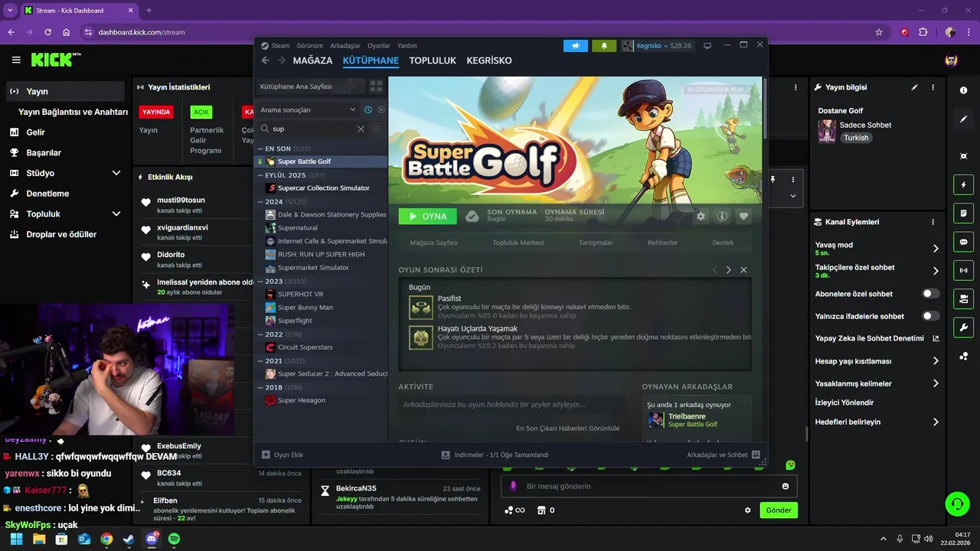Click Steam back navigation arrow
980x551 pixels.
click(265, 60)
